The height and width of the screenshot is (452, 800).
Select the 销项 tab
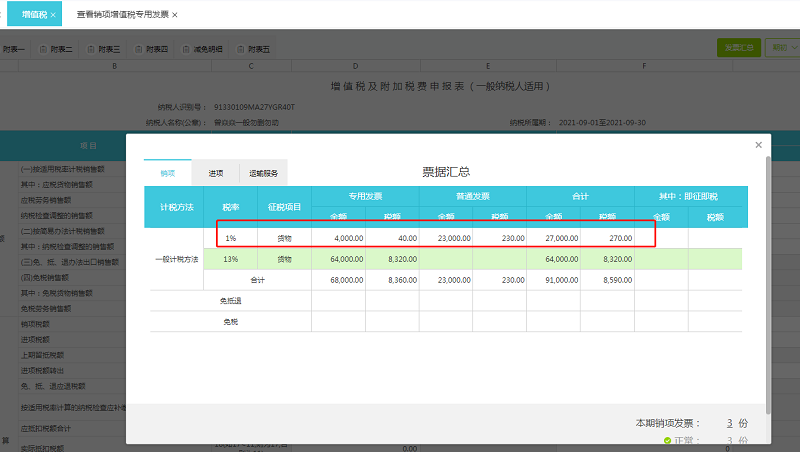(x=168, y=173)
